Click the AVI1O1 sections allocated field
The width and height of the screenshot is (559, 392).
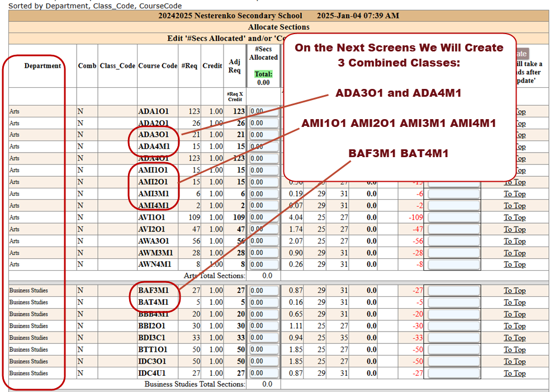point(264,218)
